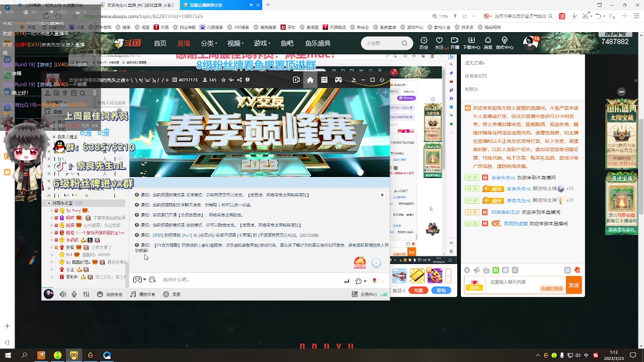Click 充值 recharge button
This screenshot has height=362, width=644.
click(418, 290)
